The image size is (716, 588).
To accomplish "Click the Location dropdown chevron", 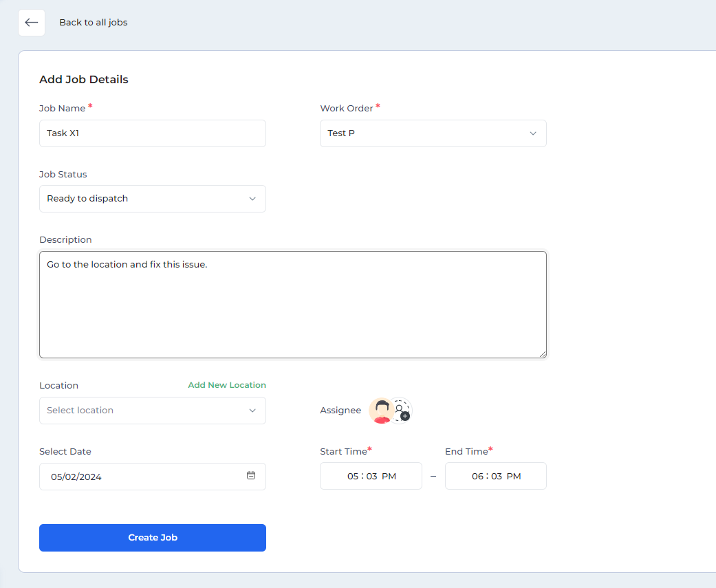I will tap(254, 410).
